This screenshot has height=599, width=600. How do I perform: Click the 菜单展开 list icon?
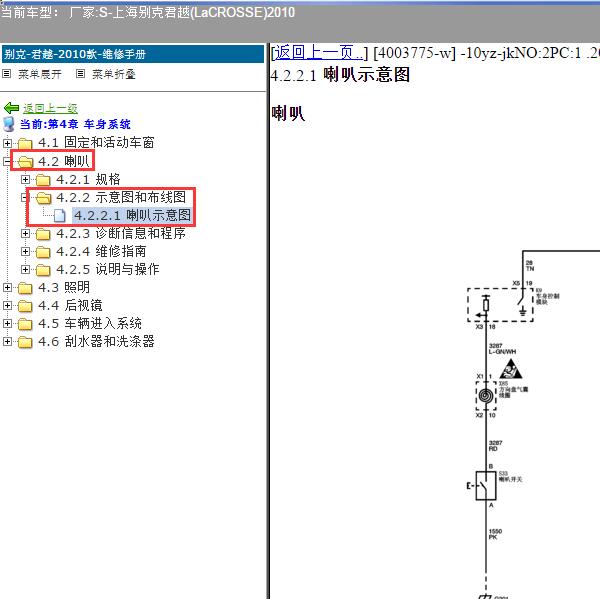point(7,73)
